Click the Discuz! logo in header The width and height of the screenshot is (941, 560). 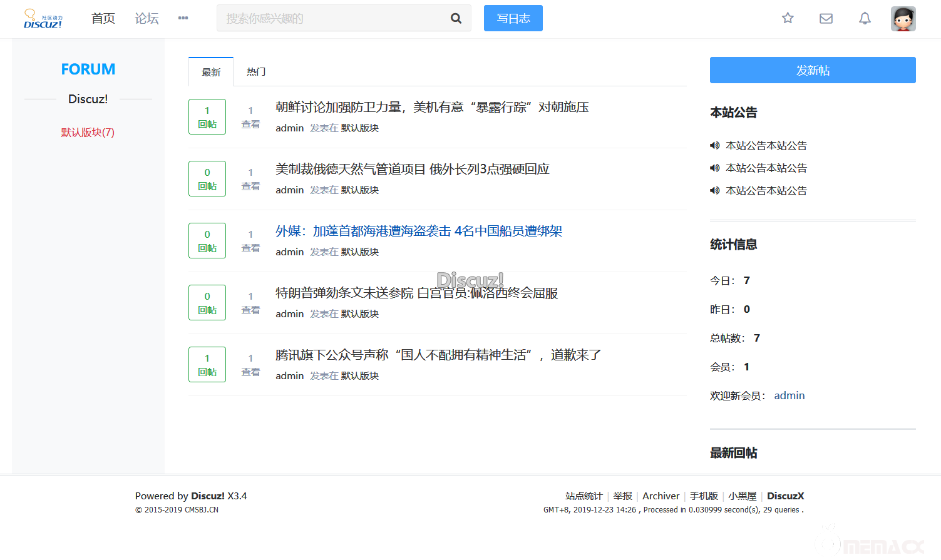pos(43,19)
